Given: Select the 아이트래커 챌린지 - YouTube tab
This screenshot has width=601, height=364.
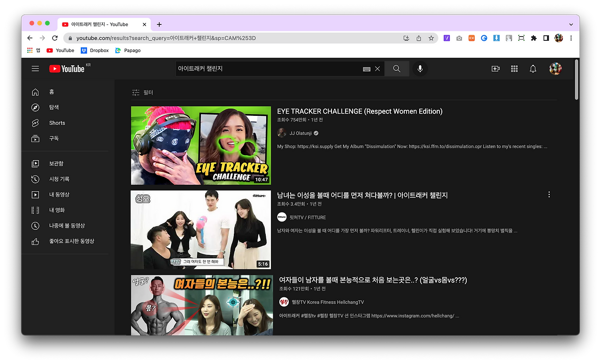Looking at the screenshot, I should coord(104,24).
